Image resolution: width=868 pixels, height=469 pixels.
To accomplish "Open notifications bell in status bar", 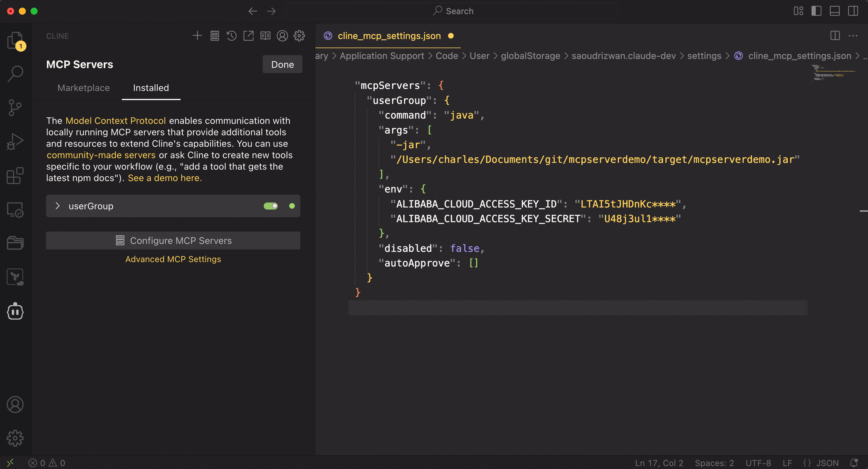I will click(854, 463).
